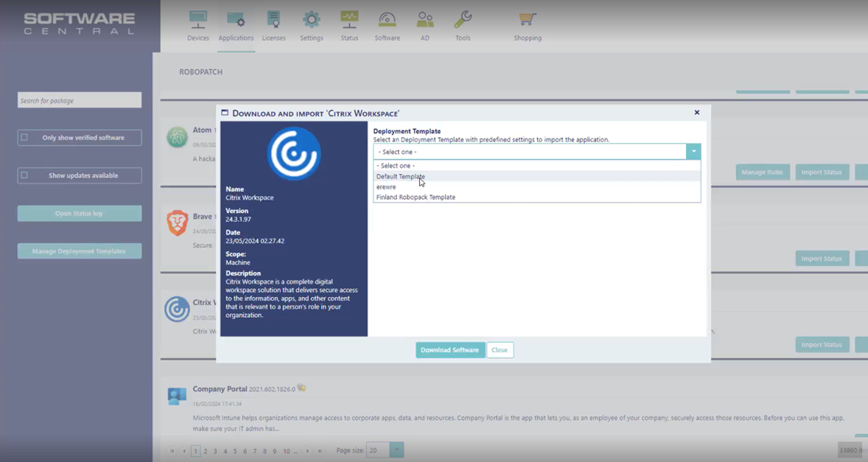Open the Licenses section icon
This screenshot has height=462, width=868.
point(273,20)
